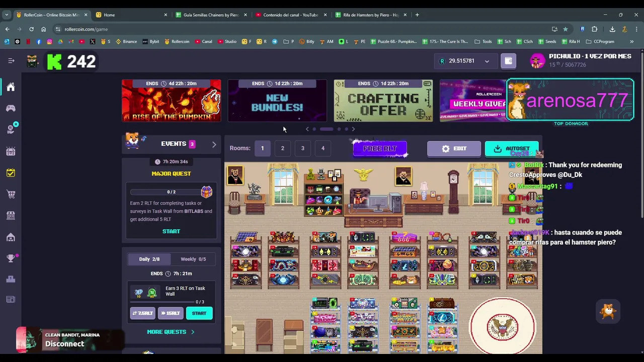
Task: Click the browser address bar rollercoin.com/game
Action: (302, 29)
